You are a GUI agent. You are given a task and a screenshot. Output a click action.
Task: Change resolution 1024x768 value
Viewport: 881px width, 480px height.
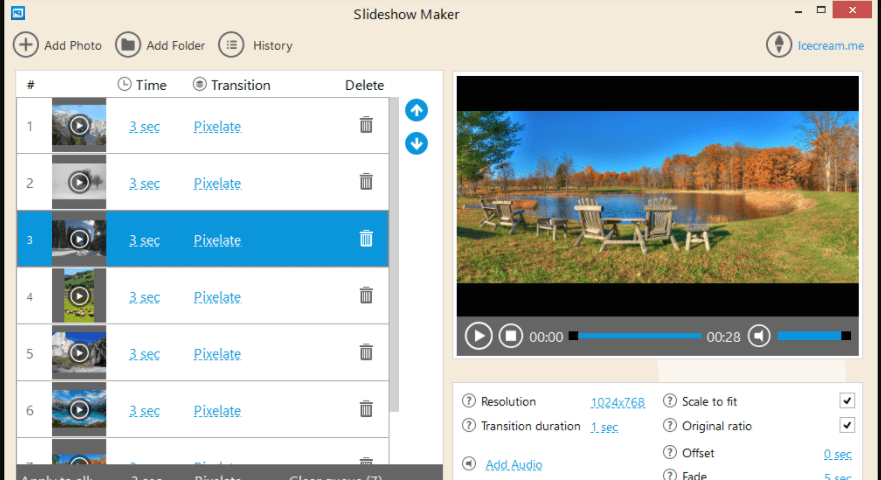pos(617,402)
